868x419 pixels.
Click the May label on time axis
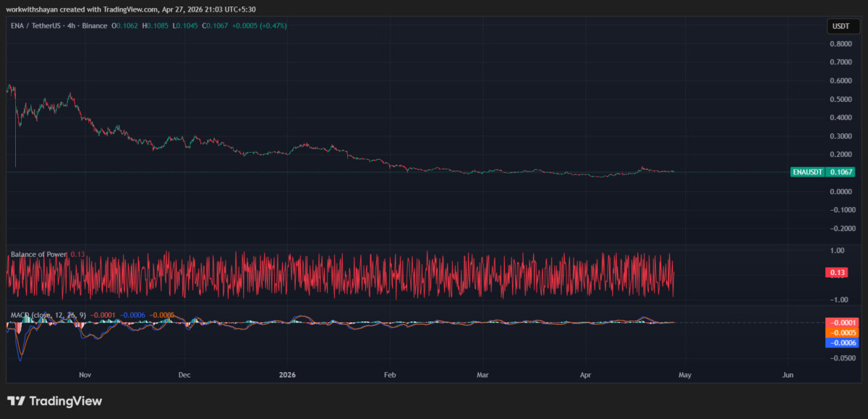click(x=685, y=375)
